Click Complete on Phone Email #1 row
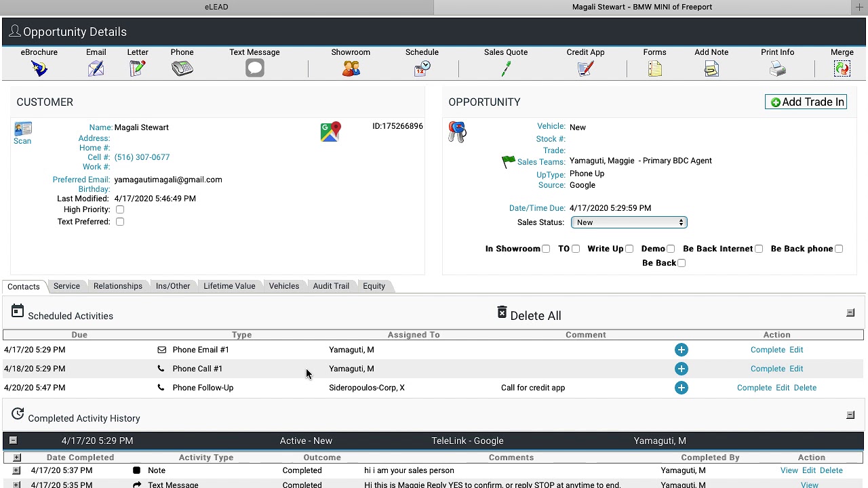This screenshot has height=488, width=868. [768, 350]
